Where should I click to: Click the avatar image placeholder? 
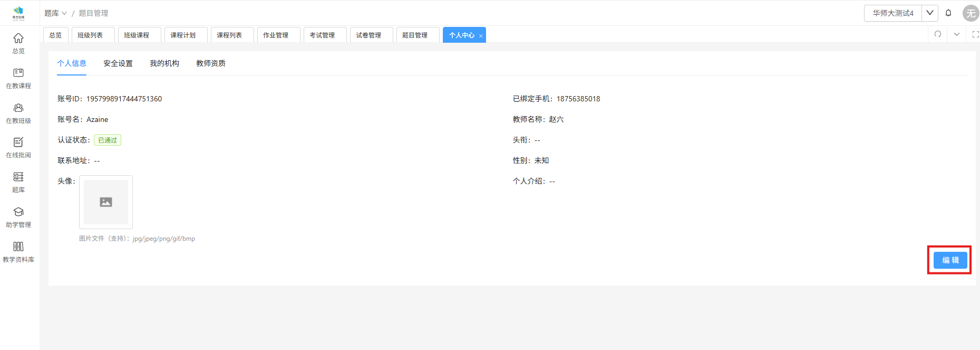(x=106, y=202)
